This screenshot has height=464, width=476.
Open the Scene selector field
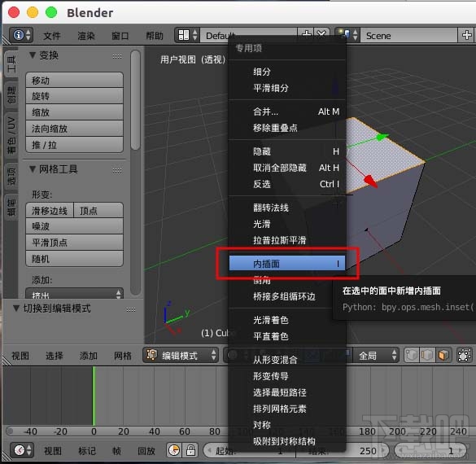410,35
